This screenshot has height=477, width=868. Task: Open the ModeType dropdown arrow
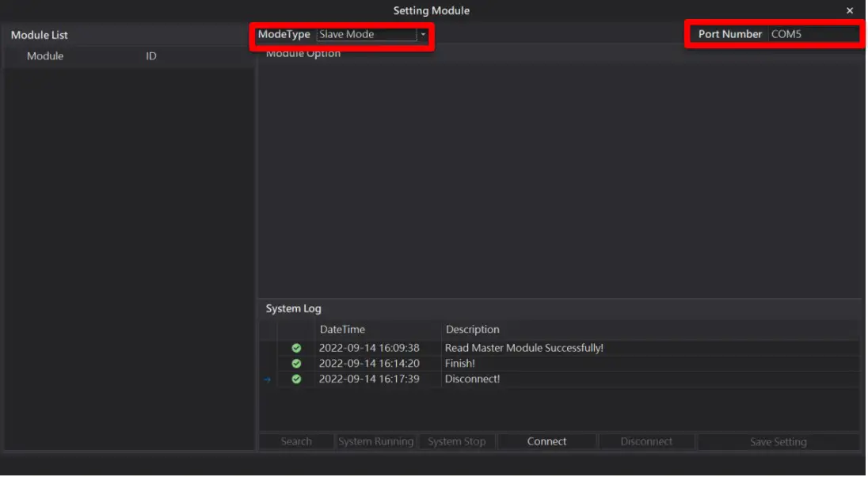423,34
